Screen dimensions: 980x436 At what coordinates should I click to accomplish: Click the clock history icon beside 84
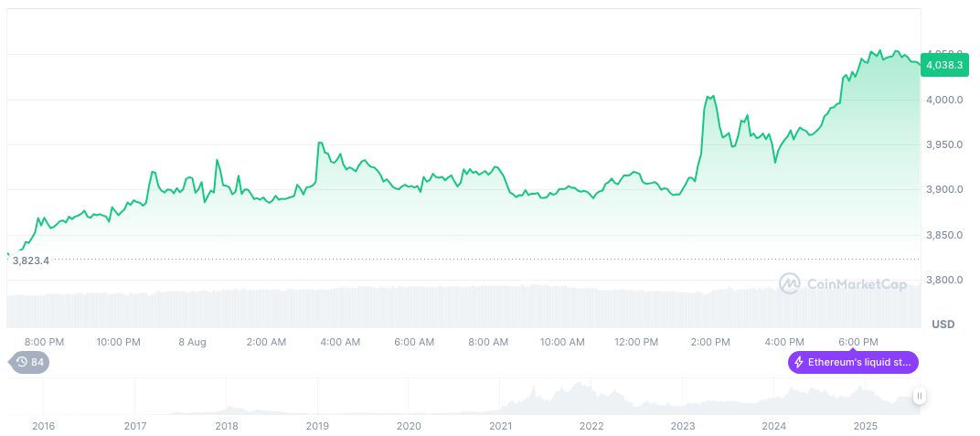(x=21, y=363)
